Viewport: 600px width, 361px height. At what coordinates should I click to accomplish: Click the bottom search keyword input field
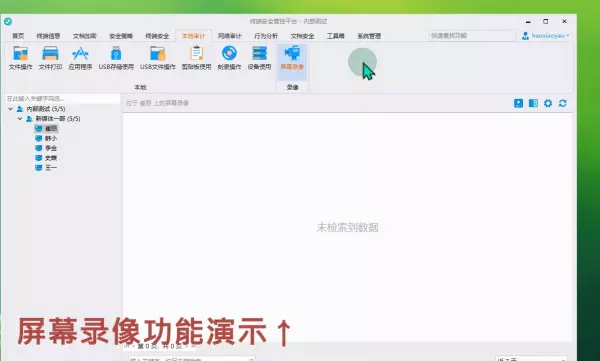pos(192,359)
